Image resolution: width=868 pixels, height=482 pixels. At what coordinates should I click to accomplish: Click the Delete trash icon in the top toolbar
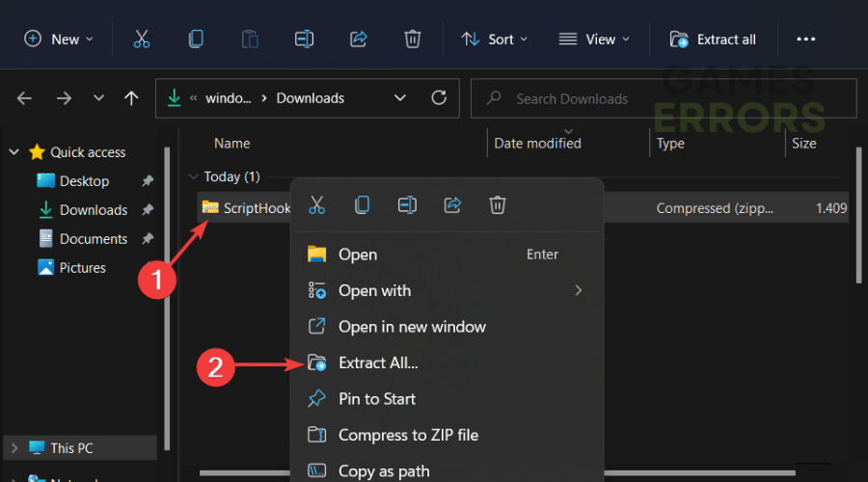coord(412,39)
